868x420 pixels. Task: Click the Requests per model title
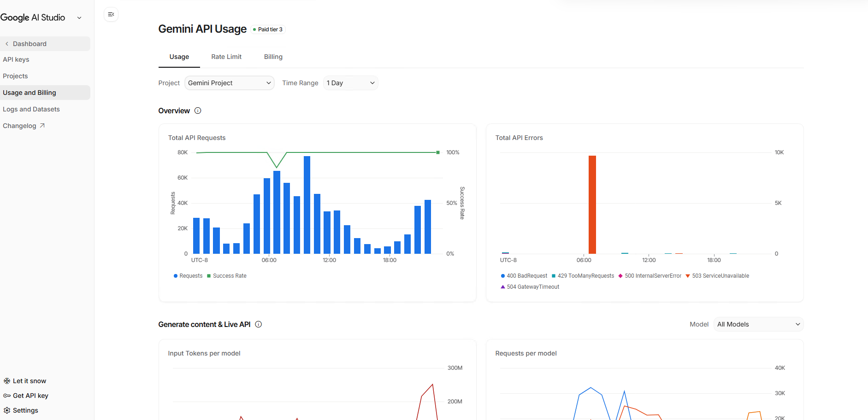point(526,353)
